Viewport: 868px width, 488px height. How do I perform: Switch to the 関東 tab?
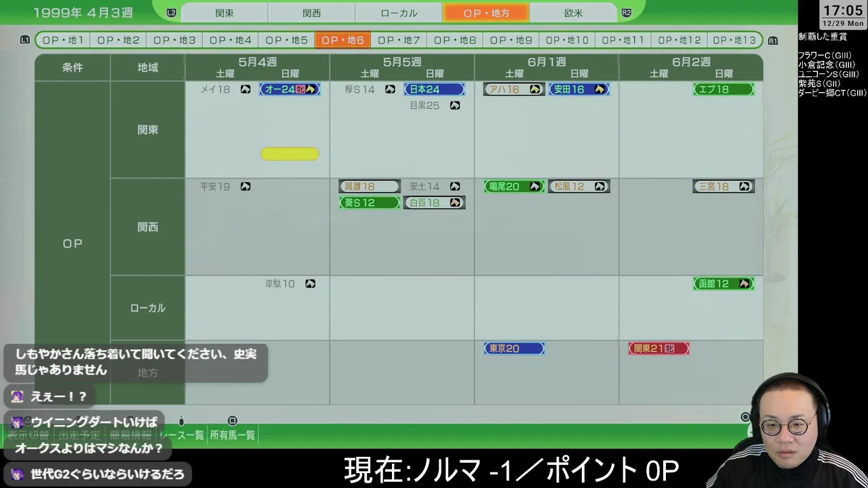224,13
